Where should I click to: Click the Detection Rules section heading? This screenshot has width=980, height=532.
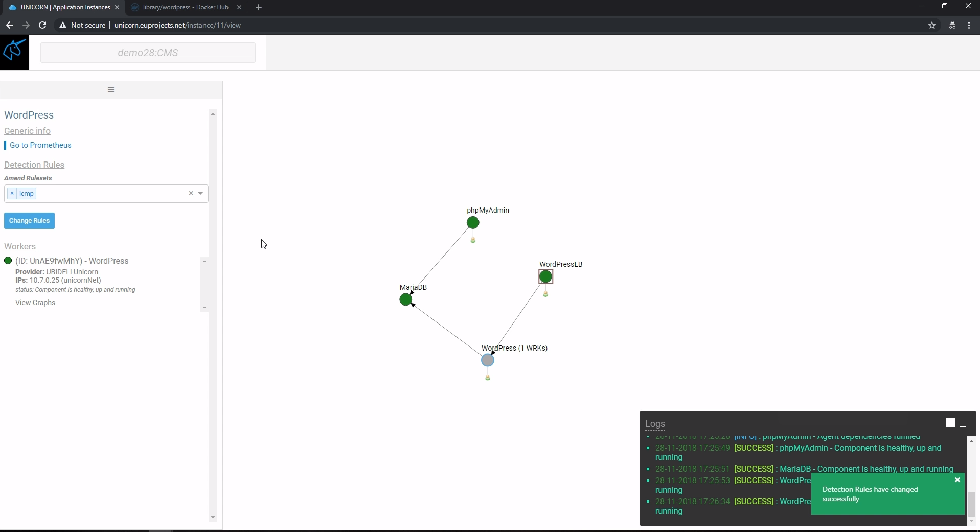point(34,165)
